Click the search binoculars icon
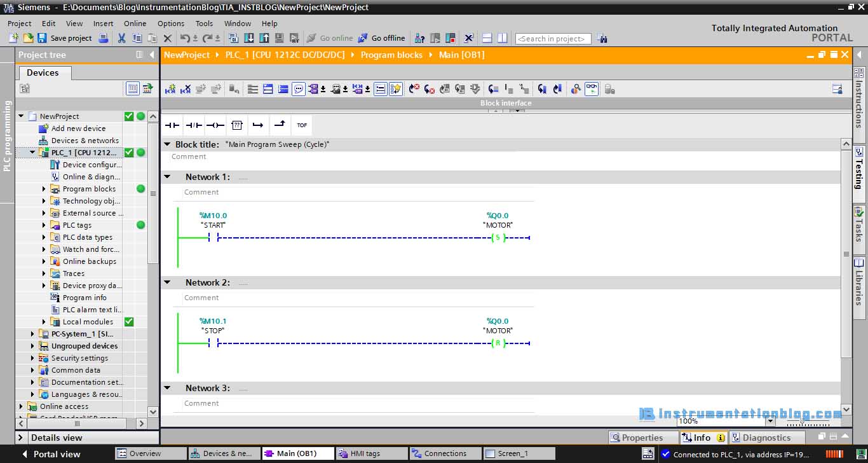The image size is (868, 463). click(602, 39)
